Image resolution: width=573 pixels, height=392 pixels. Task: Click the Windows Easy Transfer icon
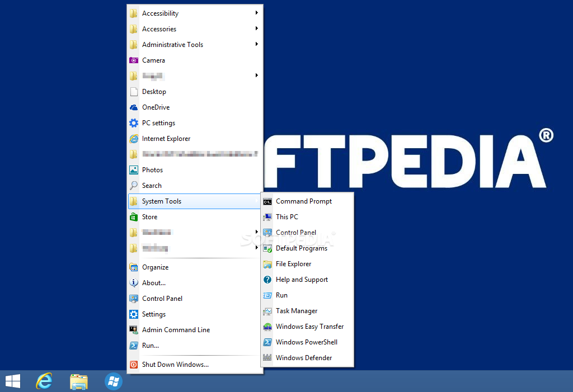[267, 327]
